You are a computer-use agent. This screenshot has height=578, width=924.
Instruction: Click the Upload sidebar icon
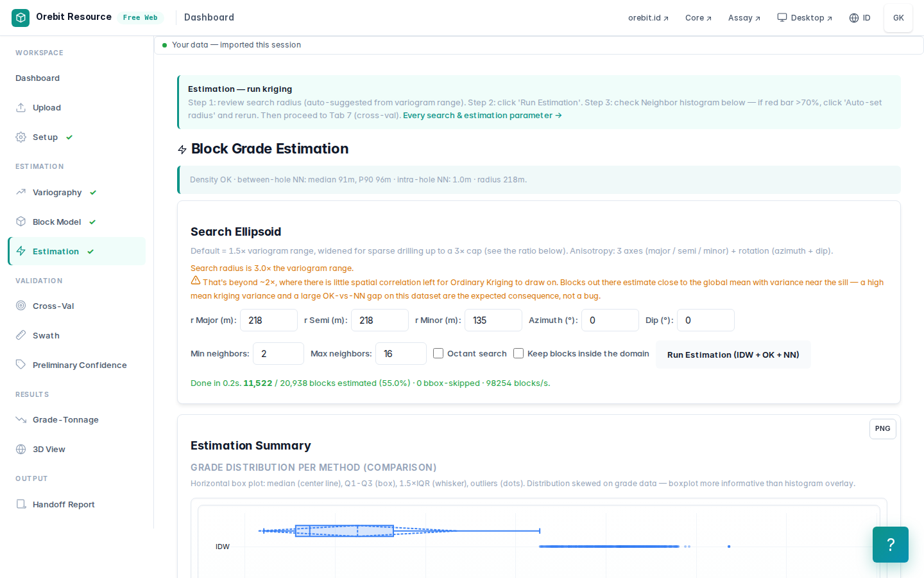[x=21, y=107]
